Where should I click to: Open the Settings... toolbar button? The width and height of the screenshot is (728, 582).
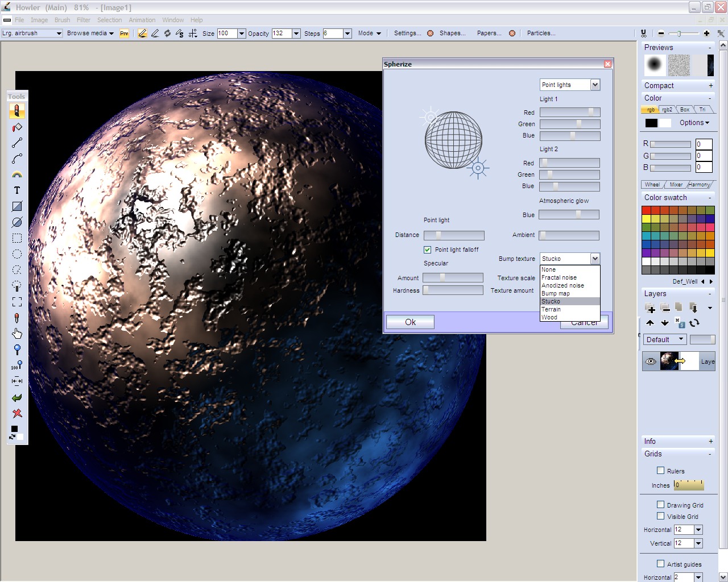point(407,33)
